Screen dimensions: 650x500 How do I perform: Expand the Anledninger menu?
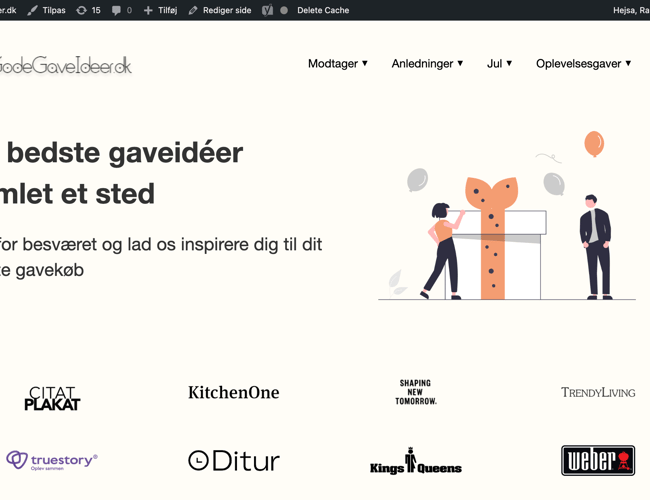[x=427, y=63]
